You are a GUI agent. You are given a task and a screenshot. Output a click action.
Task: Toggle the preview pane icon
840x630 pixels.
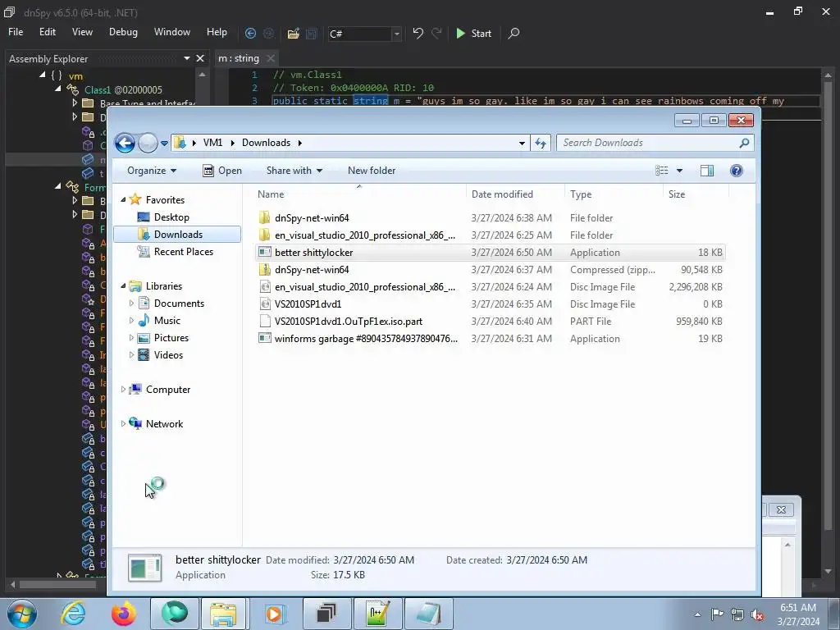point(707,171)
